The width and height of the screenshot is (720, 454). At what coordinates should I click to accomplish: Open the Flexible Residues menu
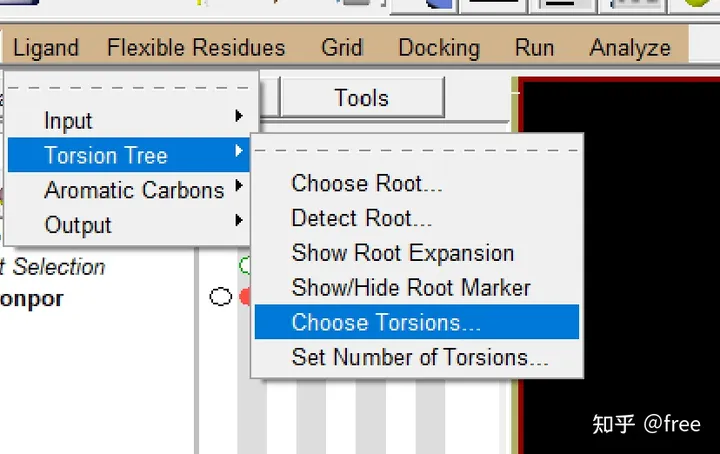tap(196, 47)
